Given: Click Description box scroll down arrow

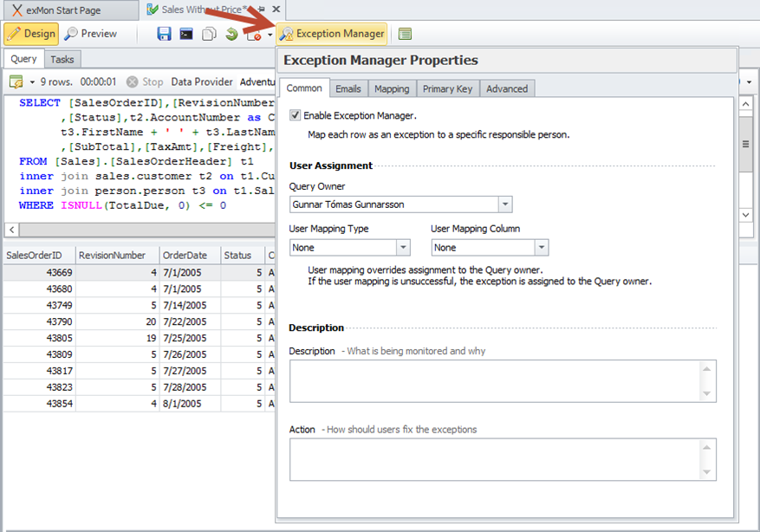Looking at the screenshot, I should 706,393.
